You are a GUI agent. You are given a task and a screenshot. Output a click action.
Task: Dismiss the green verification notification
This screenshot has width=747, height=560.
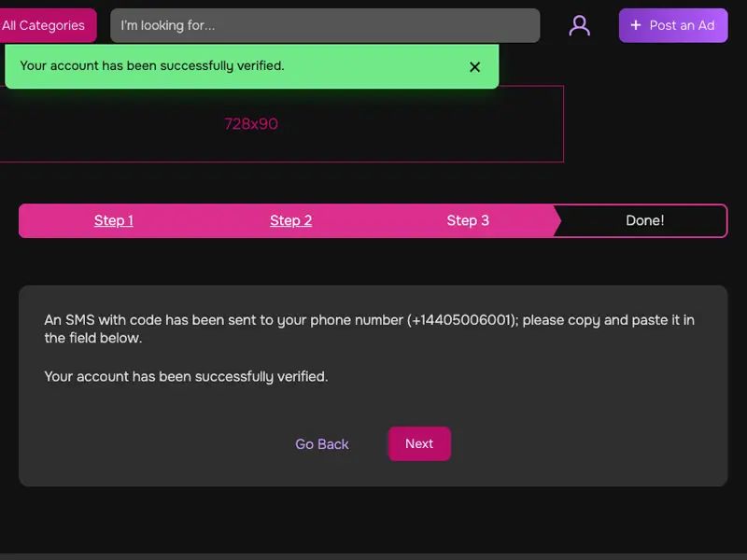pos(474,67)
